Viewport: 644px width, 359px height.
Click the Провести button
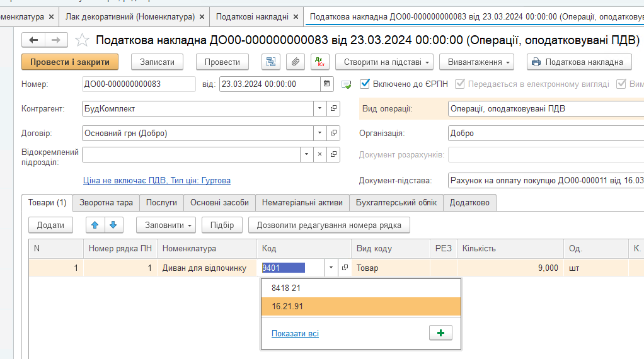(222, 62)
